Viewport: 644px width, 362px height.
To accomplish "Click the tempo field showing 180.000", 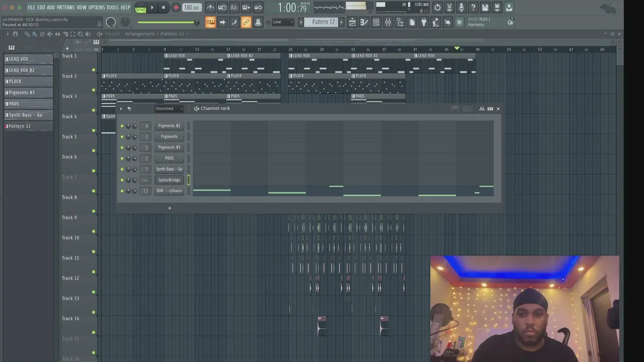I will click(x=191, y=8).
